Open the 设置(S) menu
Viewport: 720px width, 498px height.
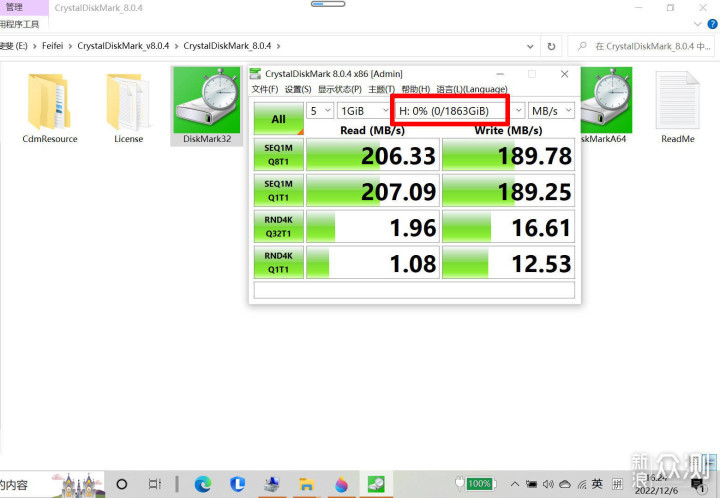click(298, 89)
